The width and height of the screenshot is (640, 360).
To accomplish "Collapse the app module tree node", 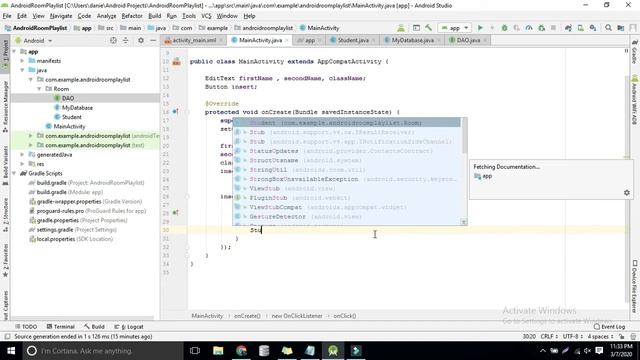I will coord(15,51).
